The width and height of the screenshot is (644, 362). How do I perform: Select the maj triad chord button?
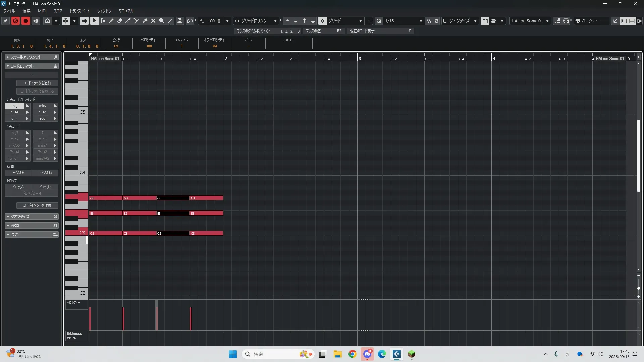(x=14, y=106)
